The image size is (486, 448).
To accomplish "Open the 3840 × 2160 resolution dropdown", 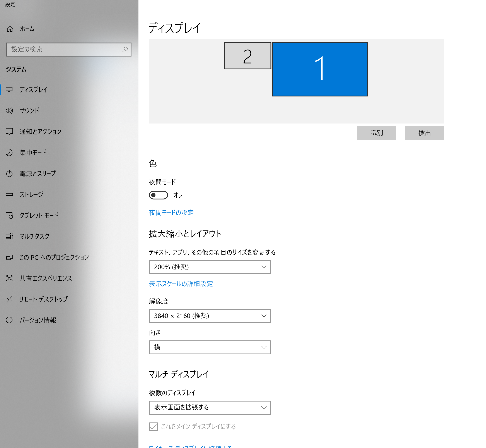I will (x=210, y=316).
